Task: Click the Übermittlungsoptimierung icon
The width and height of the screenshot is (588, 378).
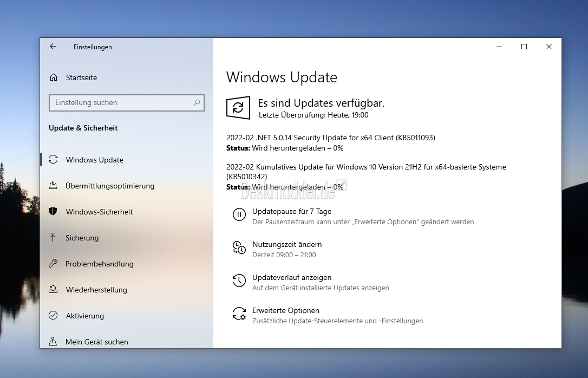Action: click(x=53, y=185)
